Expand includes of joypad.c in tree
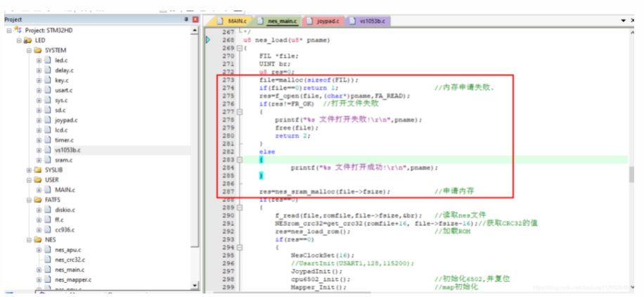 (39, 120)
